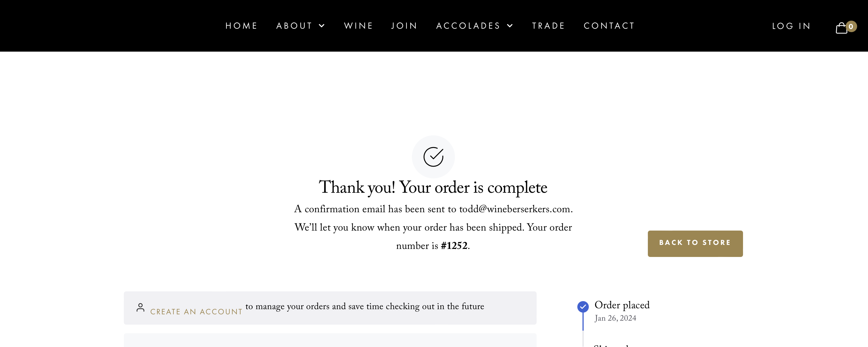
Task: Click the blue Order placed check marker
Action: (583, 307)
